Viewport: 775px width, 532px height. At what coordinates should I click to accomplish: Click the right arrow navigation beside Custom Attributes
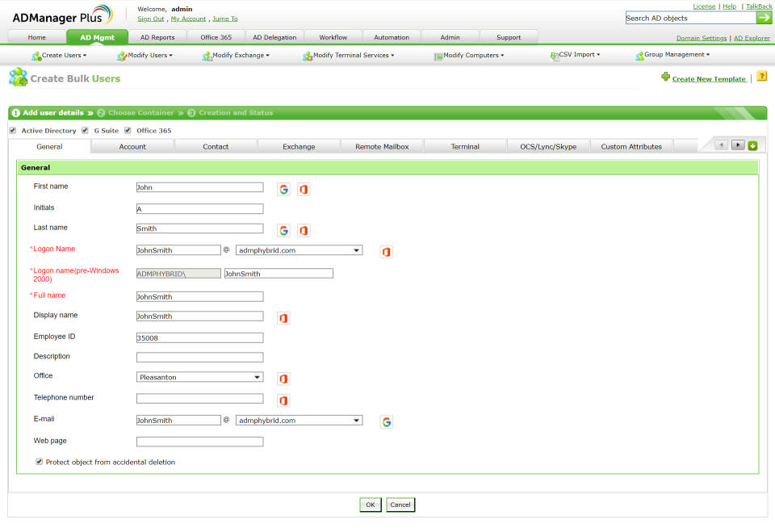[x=737, y=145]
